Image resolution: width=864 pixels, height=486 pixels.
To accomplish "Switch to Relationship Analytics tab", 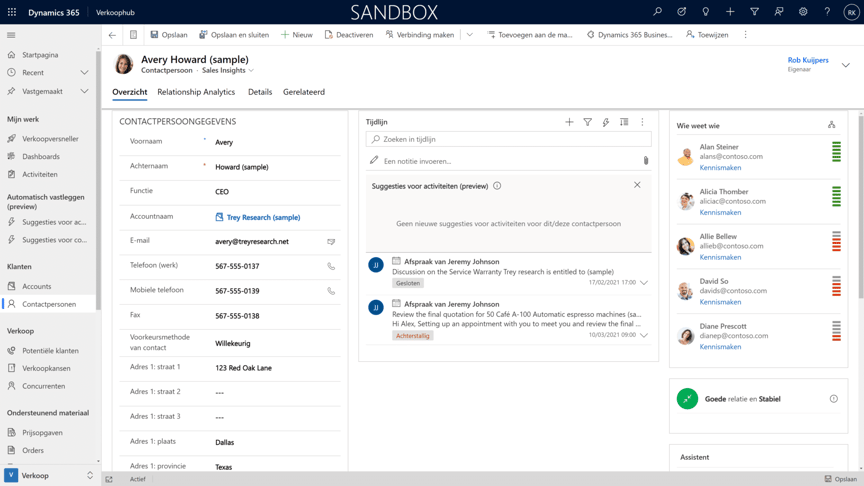I will (196, 92).
